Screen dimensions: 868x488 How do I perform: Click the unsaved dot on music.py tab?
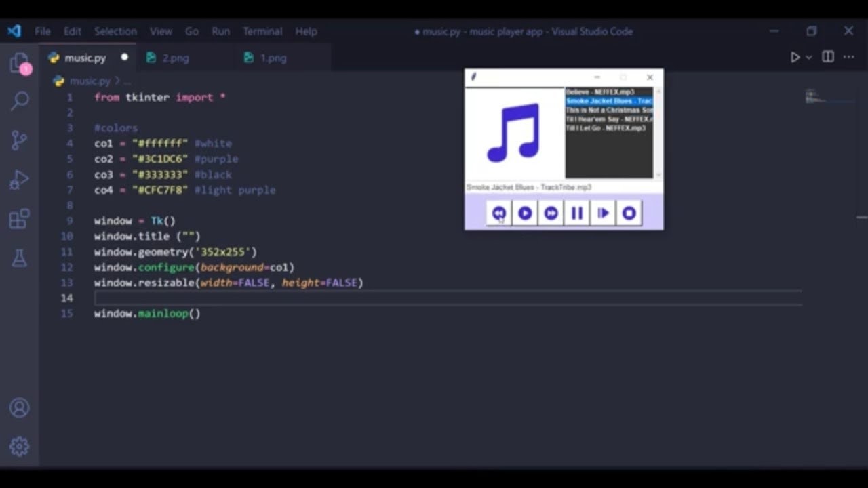click(x=124, y=58)
